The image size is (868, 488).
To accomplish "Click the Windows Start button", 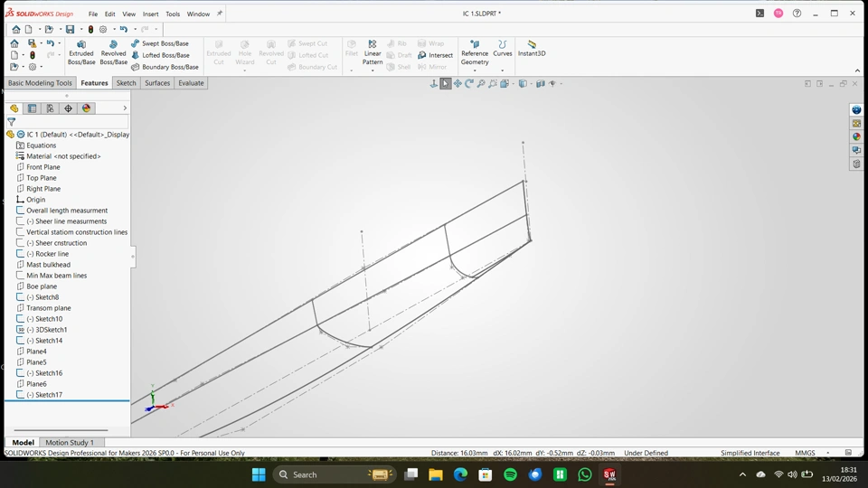I will [x=259, y=474].
